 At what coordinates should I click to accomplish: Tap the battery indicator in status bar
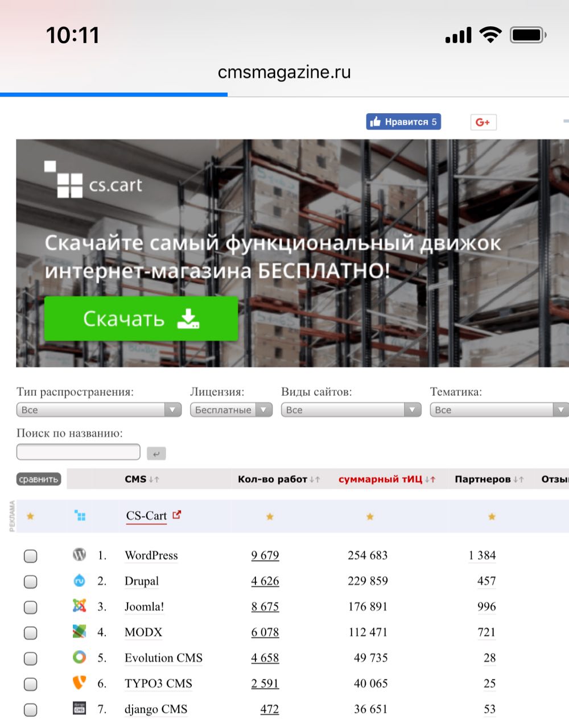click(x=529, y=35)
